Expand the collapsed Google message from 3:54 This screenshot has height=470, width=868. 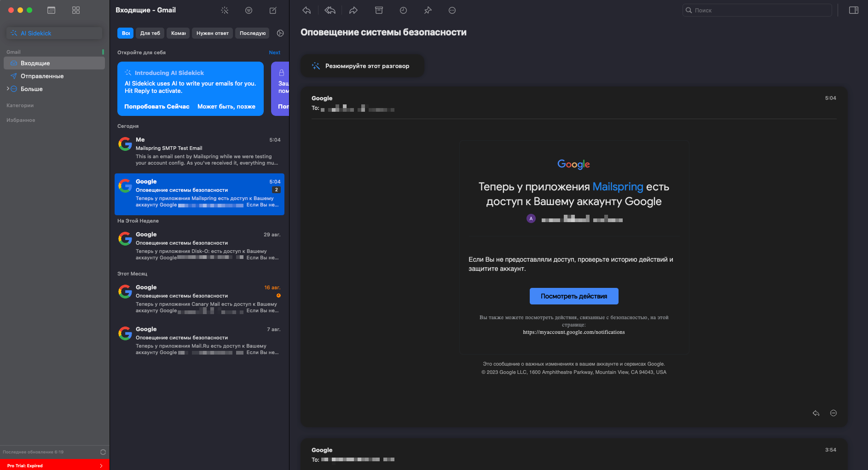coord(574,454)
